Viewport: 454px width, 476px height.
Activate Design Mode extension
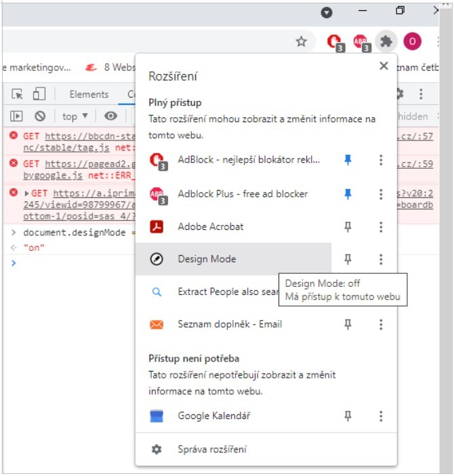(234, 259)
